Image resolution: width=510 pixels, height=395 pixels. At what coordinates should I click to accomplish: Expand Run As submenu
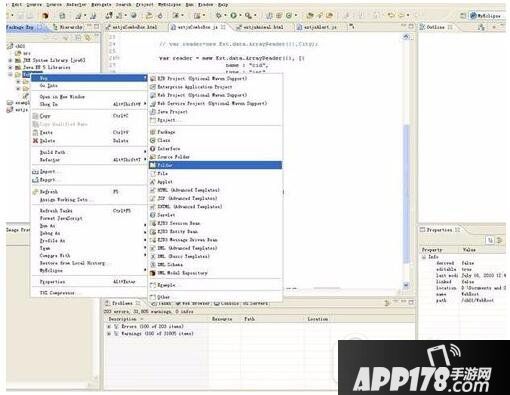(89, 226)
